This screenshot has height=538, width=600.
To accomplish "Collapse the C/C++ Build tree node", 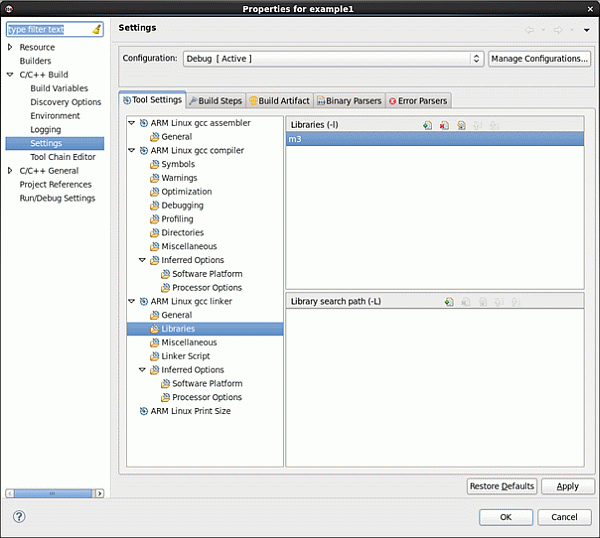I will (10, 75).
